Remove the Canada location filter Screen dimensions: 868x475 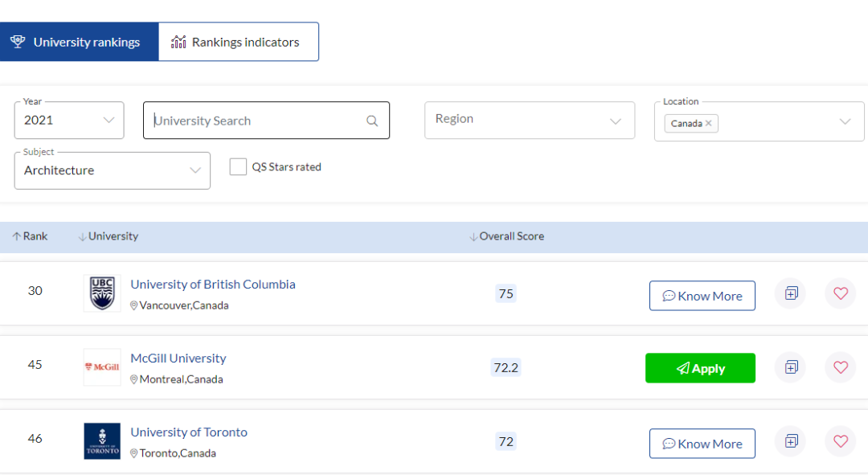(x=708, y=124)
